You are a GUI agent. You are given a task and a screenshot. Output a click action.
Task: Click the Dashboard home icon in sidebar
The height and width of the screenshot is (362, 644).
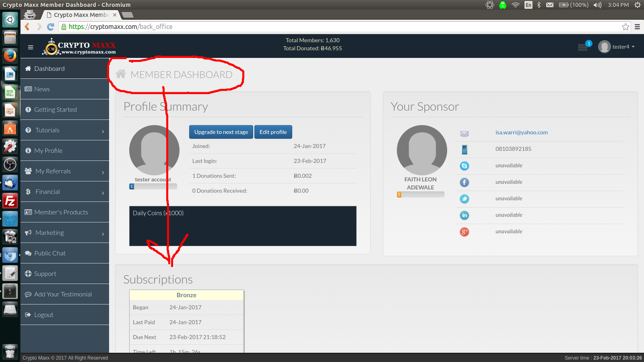(x=28, y=68)
